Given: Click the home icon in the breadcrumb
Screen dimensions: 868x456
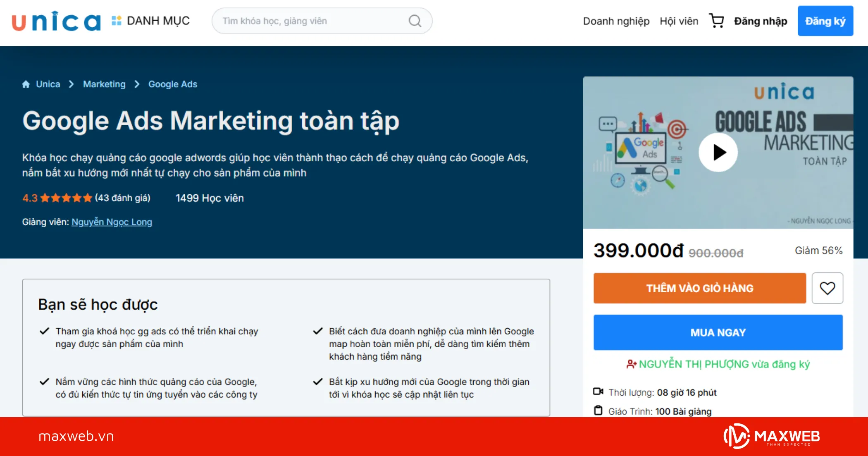Looking at the screenshot, I should point(26,84).
